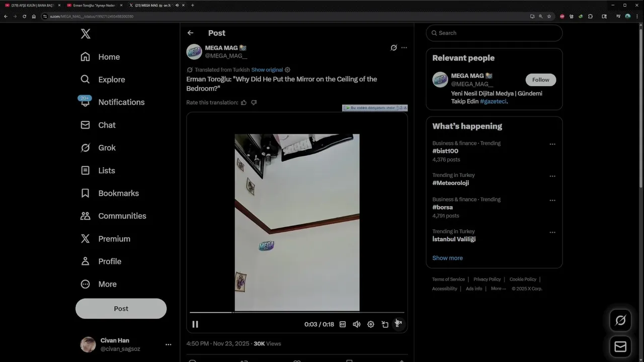The width and height of the screenshot is (644, 362).
Task: Toggle video captions CC button
Action: tap(343, 324)
